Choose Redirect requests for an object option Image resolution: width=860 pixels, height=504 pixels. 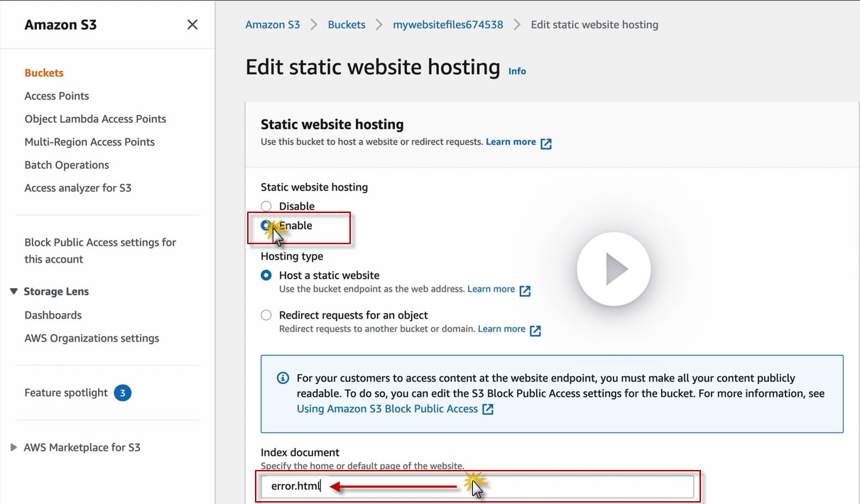[266, 315]
